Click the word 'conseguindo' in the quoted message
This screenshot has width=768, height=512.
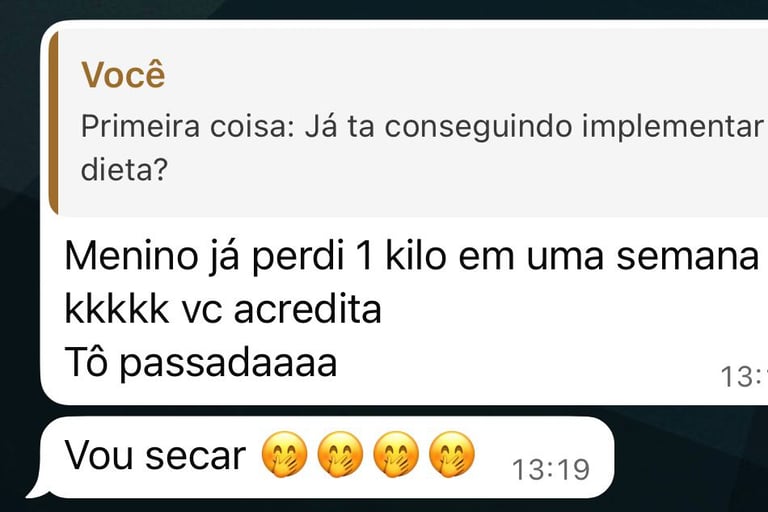(x=478, y=127)
